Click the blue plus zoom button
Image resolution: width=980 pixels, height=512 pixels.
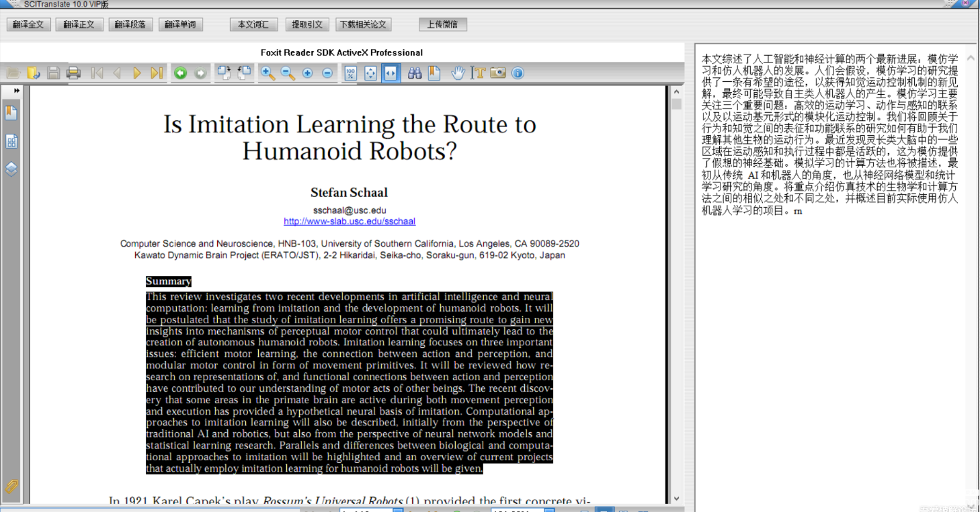pos(308,73)
